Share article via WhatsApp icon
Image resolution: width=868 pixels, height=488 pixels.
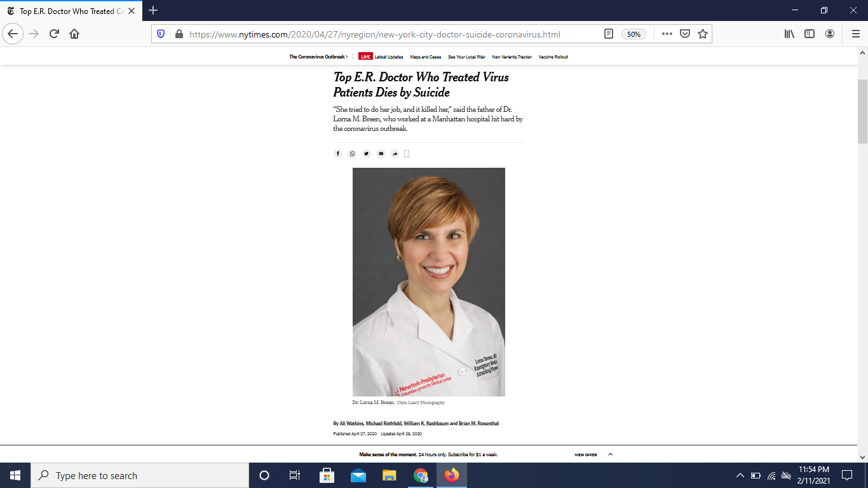353,154
